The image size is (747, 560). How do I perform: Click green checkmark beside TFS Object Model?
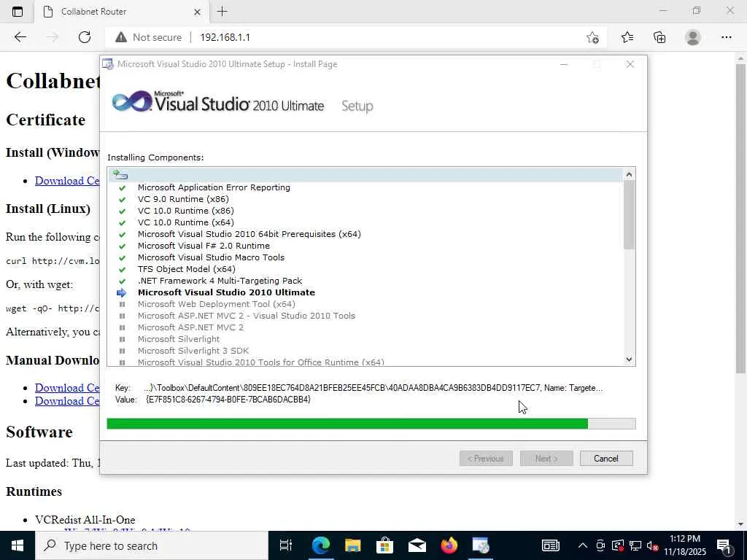(x=122, y=270)
